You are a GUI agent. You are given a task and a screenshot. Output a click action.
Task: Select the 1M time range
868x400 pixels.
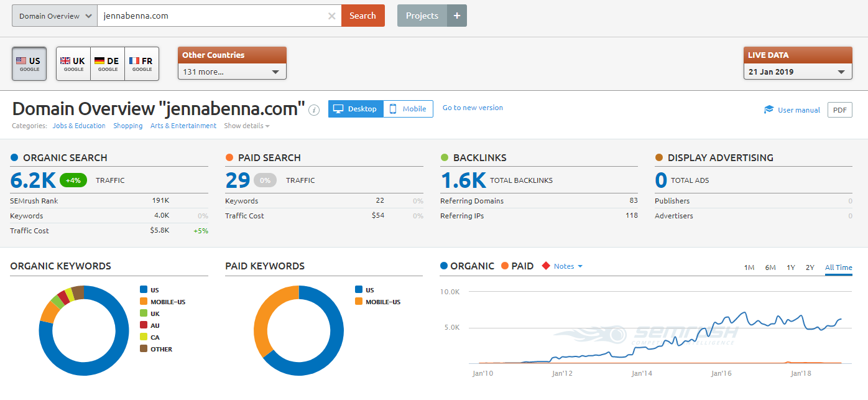tap(749, 267)
